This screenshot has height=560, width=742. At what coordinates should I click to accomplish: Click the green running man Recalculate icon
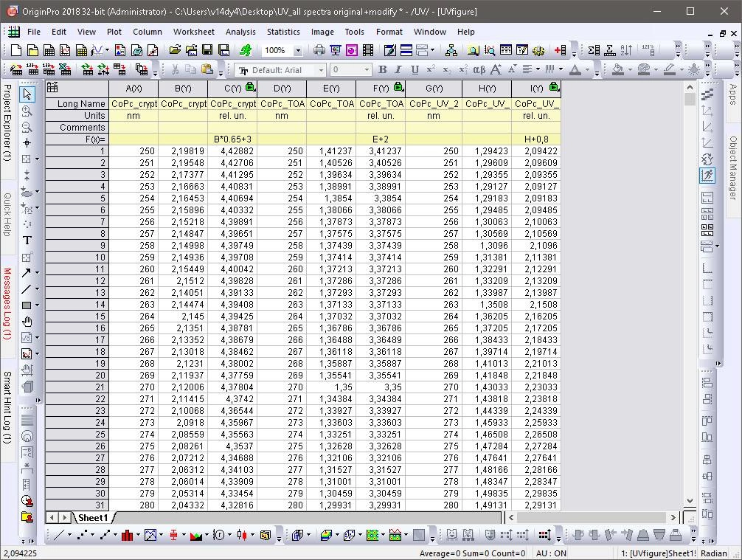[x=246, y=49]
